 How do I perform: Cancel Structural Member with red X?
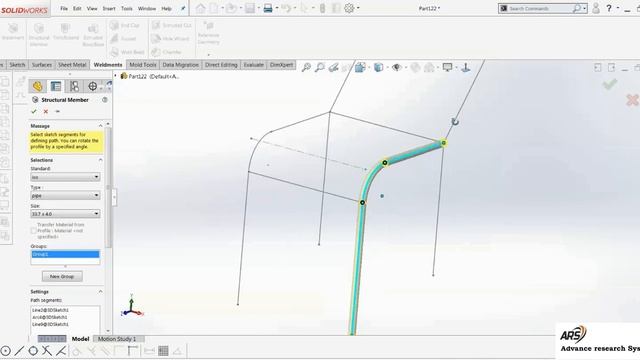46,111
